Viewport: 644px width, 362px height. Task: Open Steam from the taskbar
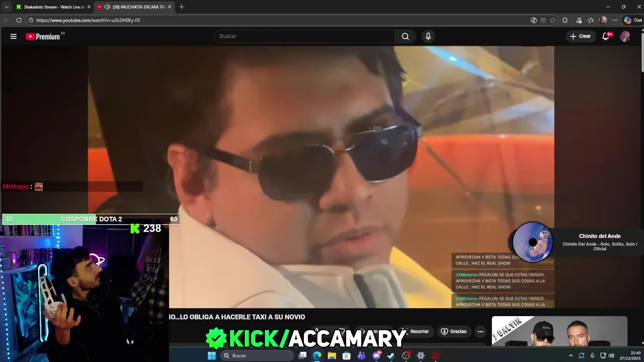[391, 355]
